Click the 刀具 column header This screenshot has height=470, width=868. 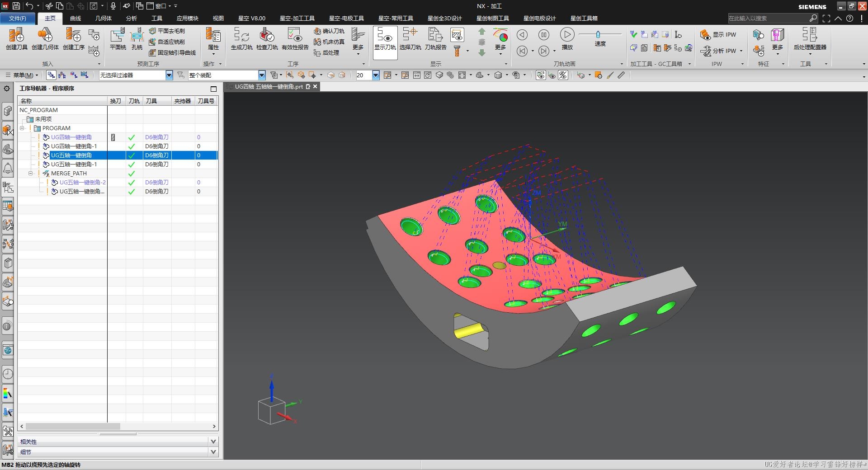157,101
